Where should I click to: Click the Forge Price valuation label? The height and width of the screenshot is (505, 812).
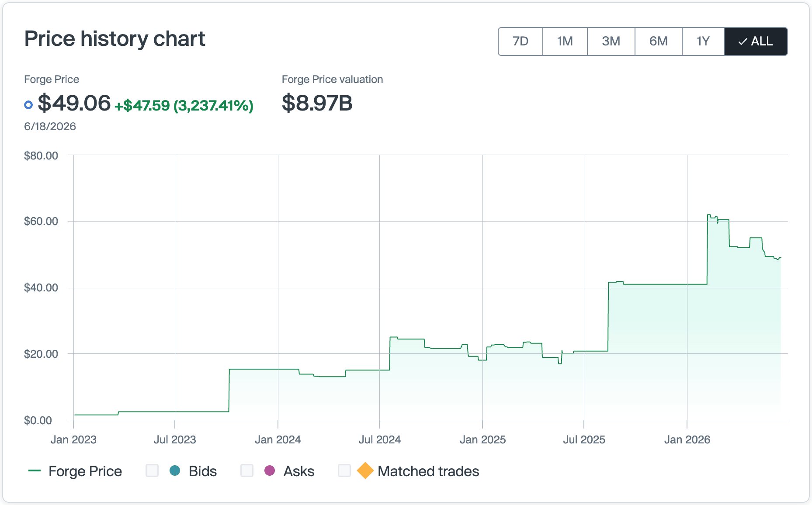(332, 80)
